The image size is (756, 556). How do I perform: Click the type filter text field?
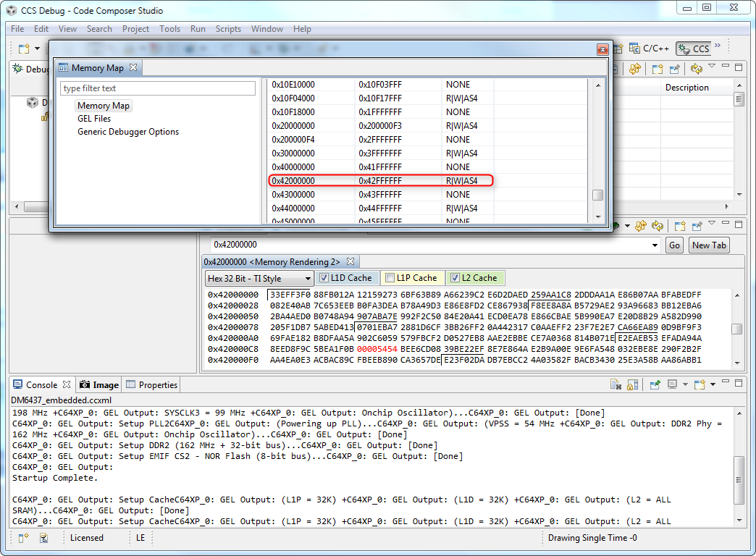(x=158, y=88)
